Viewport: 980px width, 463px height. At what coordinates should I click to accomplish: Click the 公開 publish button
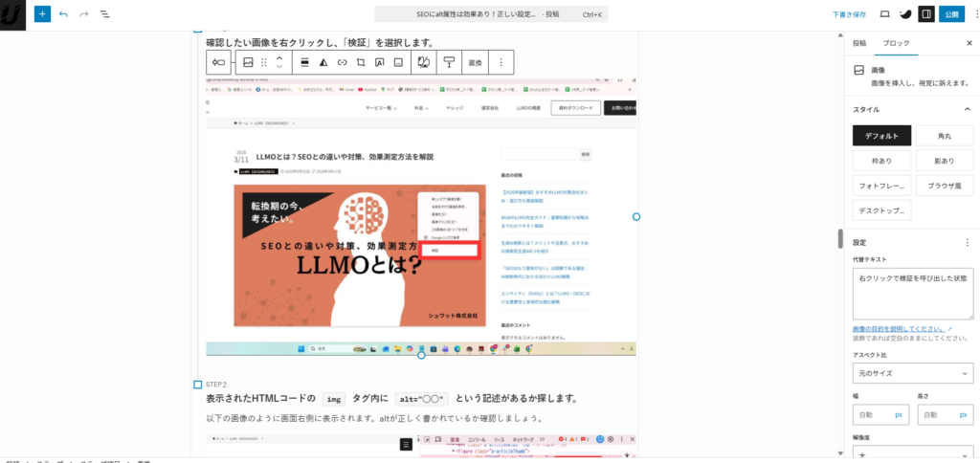click(952, 13)
